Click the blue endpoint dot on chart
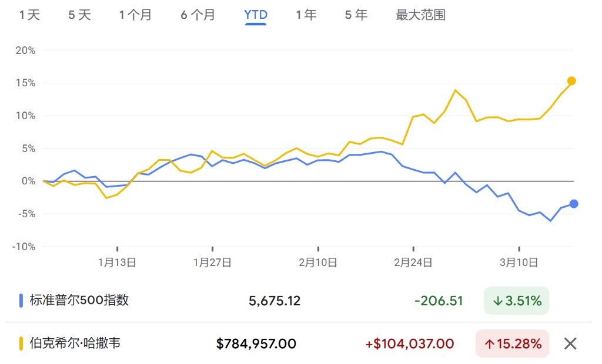This screenshot has width=602, height=364. pyautogui.click(x=574, y=204)
